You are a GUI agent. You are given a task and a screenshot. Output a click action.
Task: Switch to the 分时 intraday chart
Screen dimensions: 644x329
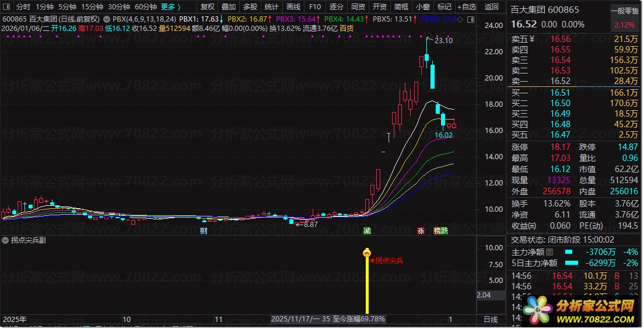[x=23, y=6]
